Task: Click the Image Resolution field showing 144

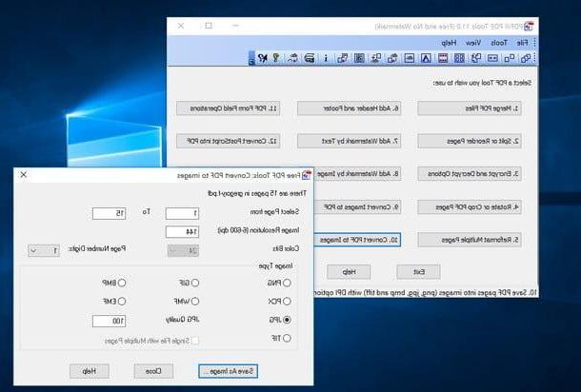Action: pos(182,232)
